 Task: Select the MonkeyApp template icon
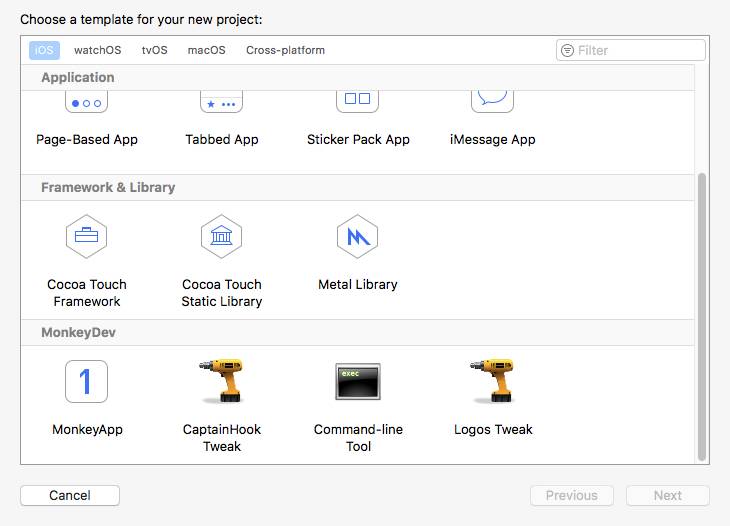[87, 382]
